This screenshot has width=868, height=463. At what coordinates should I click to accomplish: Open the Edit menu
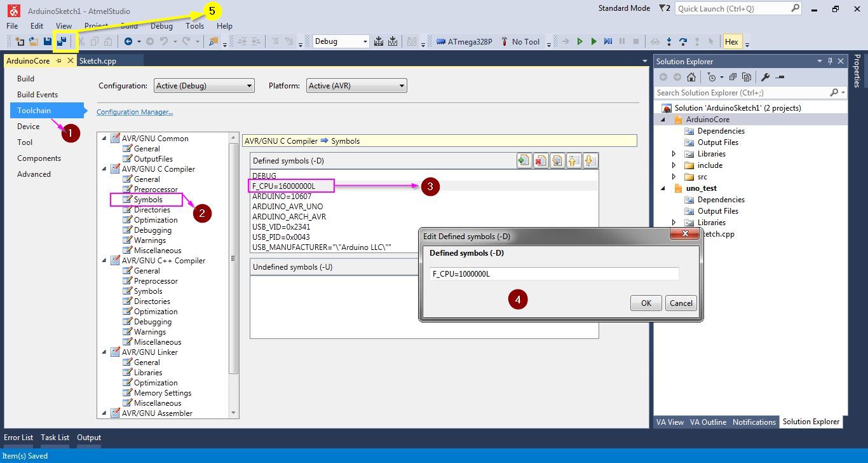(x=37, y=25)
